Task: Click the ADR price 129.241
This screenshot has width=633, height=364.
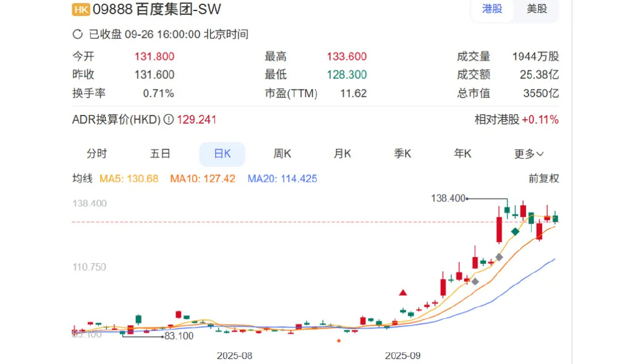Action: point(197,119)
